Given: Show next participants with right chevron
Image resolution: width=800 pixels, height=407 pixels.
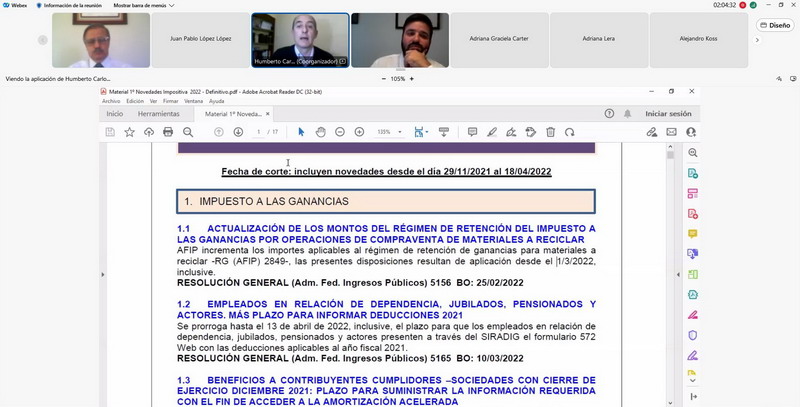Looking at the screenshot, I should coord(757,40).
